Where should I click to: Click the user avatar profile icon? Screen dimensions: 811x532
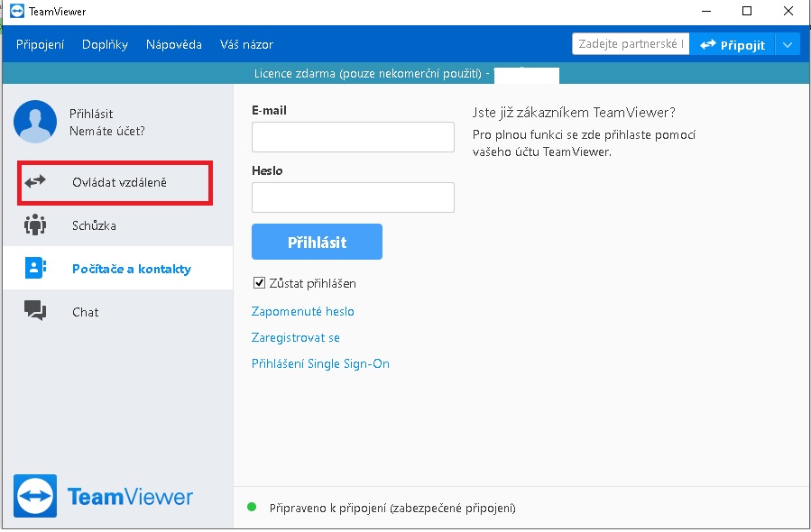coord(35,122)
